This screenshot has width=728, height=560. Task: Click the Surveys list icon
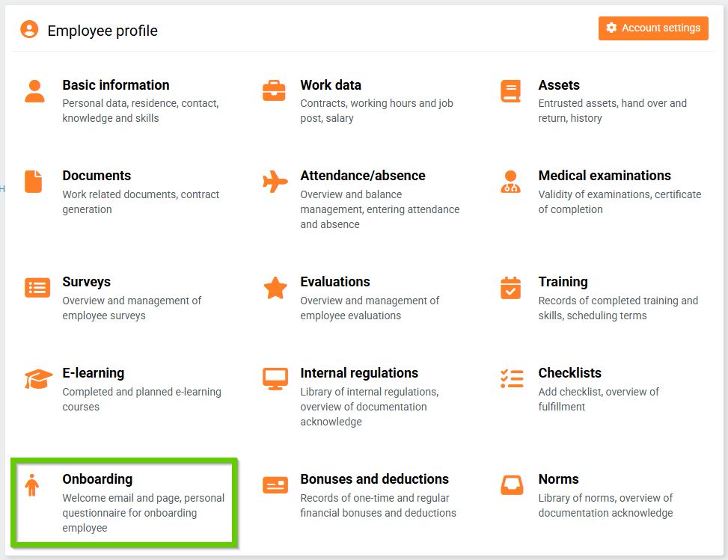coord(37,288)
